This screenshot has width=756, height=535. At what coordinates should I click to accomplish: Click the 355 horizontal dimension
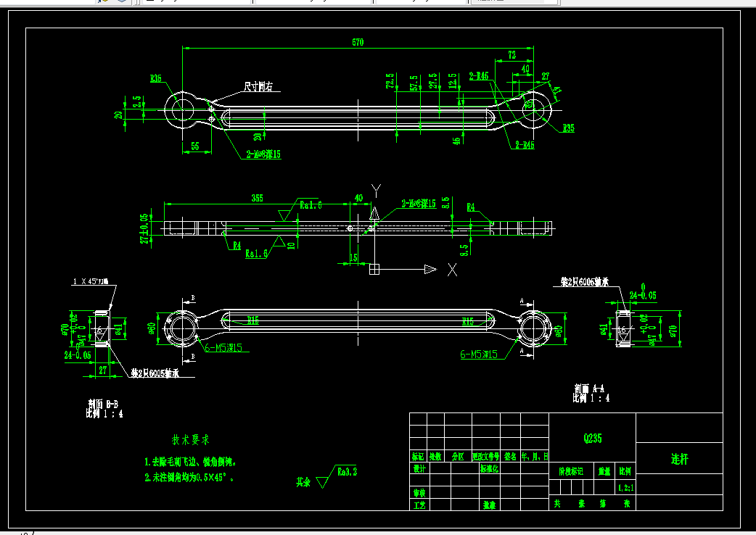[257, 198]
